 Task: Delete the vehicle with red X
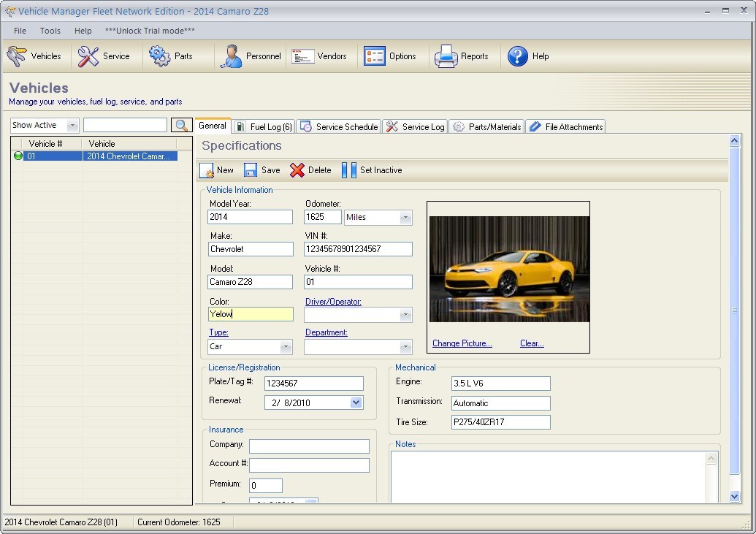(297, 170)
